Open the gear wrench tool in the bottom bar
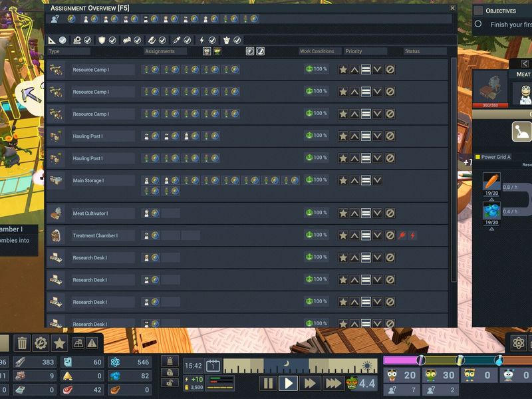Viewport: 532px width, 399px height. tap(41, 343)
